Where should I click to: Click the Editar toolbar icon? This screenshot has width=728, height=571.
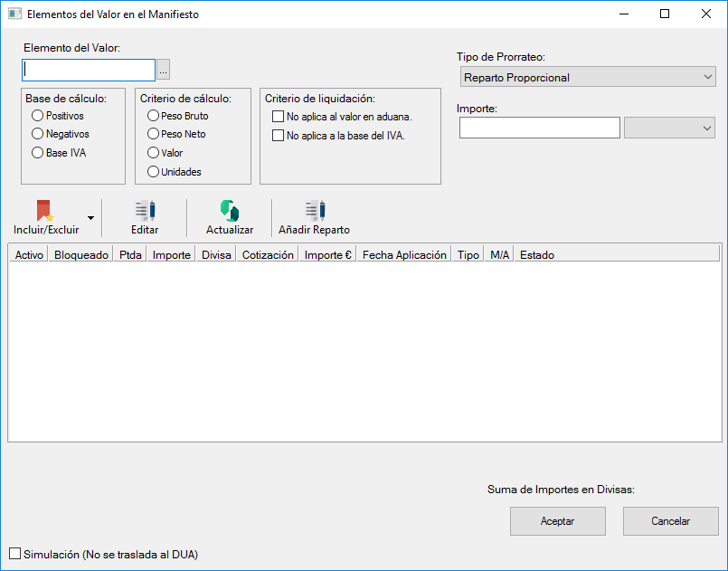tap(145, 211)
